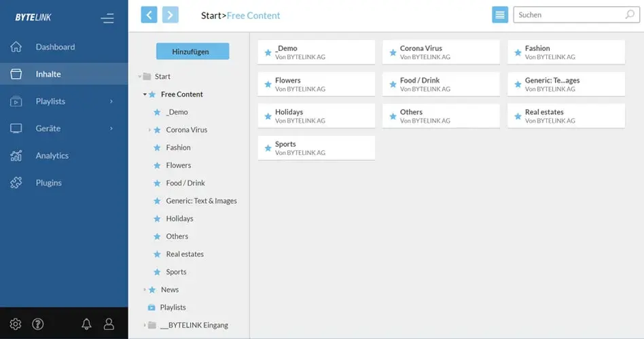Open the Flowers folder card
Viewport: 644px width, 339px height.
coord(317,84)
